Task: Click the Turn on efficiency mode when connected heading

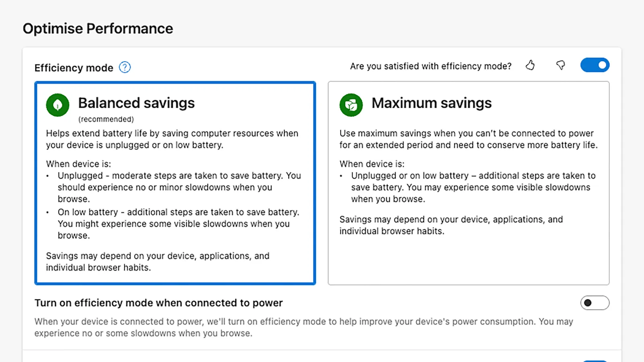Action: [158, 303]
